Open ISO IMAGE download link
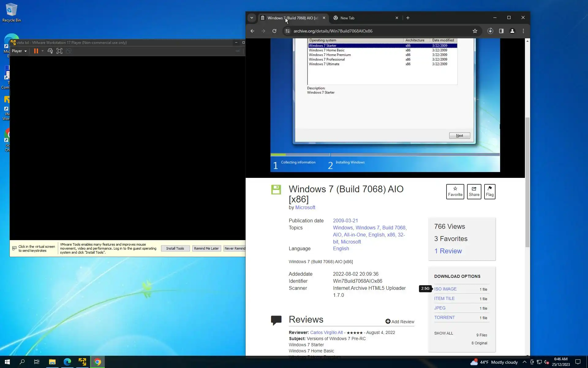 [445, 289]
